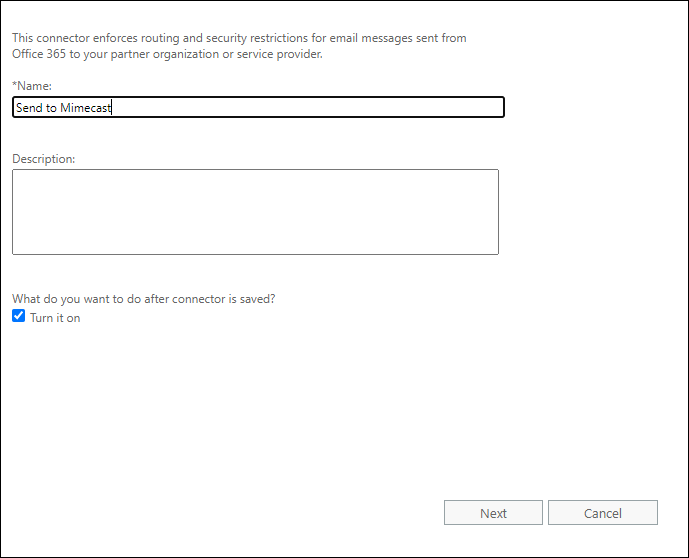Click the bottom of the Description box

(x=255, y=245)
